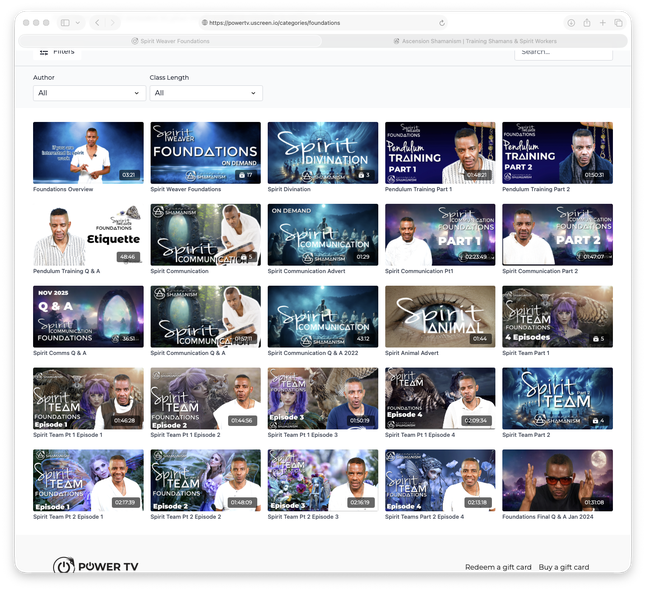The height and width of the screenshot is (591, 646).
Task: Open Spirit Communication Part 2 thumbnail
Action: (x=557, y=235)
